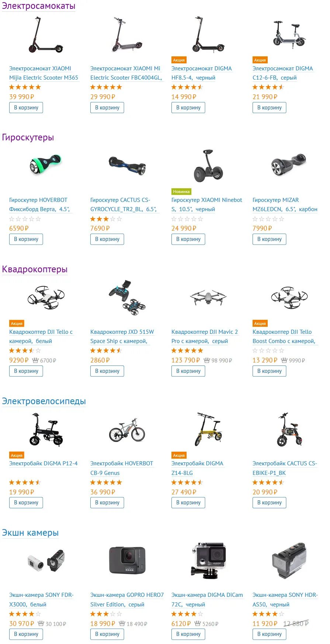Open the Экшн камеры category heading
Image resolution: width=330 pixels, height=644 pixels.
[30, 533]
